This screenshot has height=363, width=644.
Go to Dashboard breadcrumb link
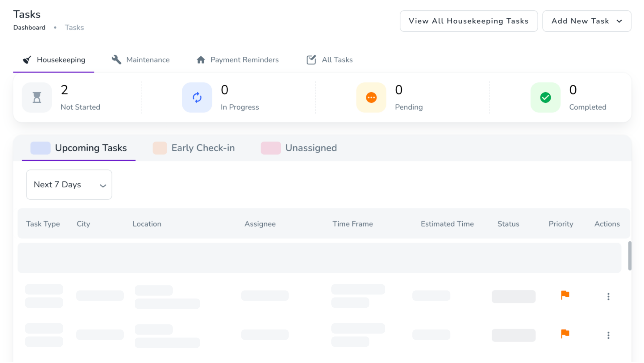click(29, 27)
